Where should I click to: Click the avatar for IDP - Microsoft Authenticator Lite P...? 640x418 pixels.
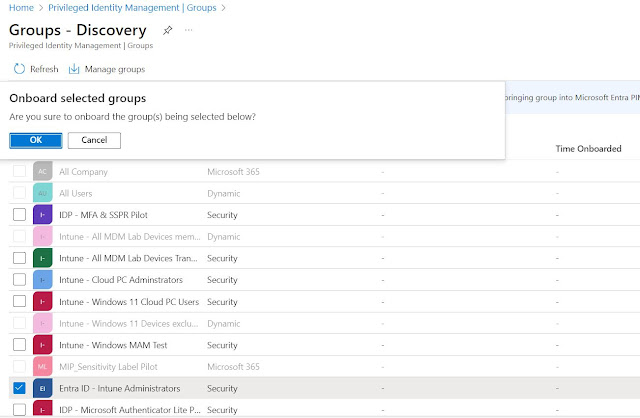(x=42, y=409)
